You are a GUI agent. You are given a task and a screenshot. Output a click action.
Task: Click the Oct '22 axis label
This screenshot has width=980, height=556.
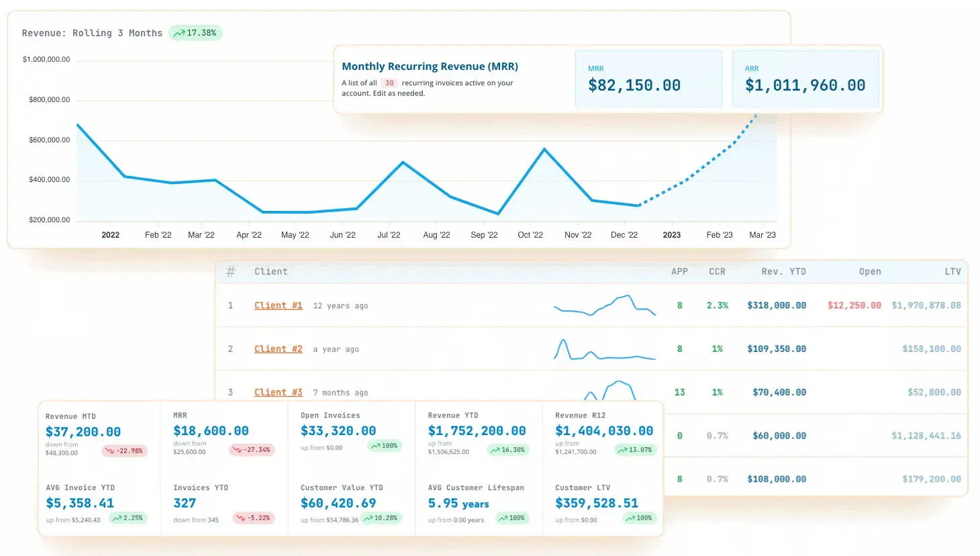(530, 235)
